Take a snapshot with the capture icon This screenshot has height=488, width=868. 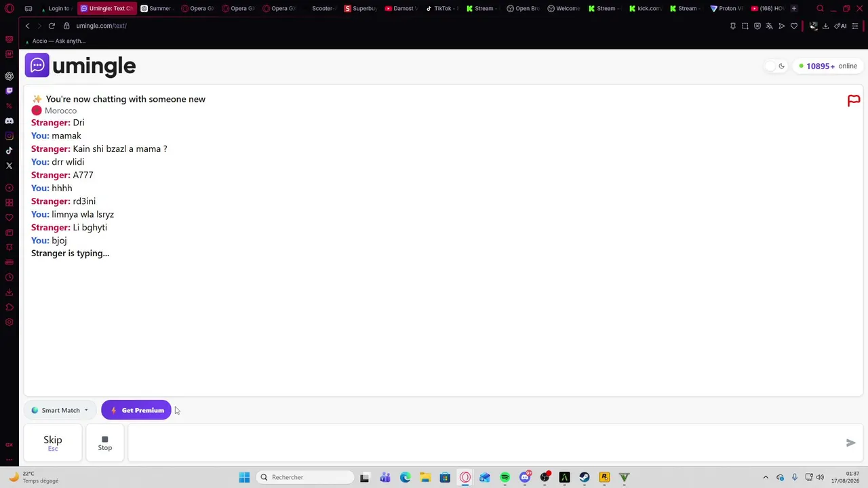pos(745,26)
